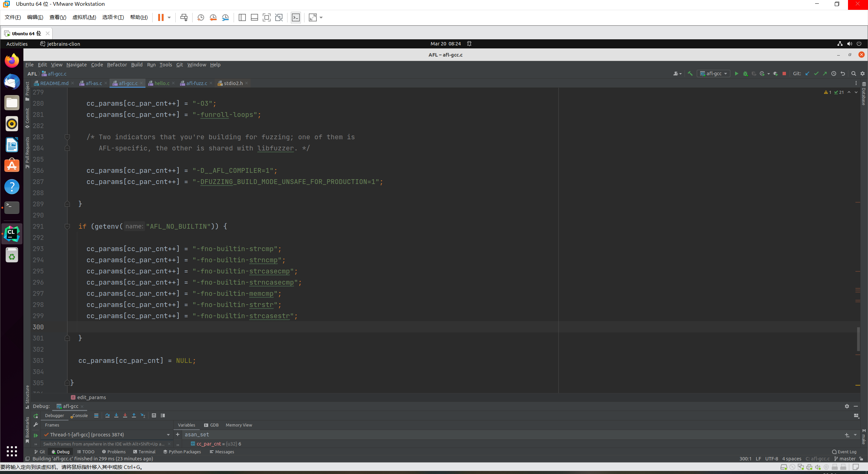Click Resume Program icon in debug panel
868x474 pixels.
coord(36,435)
